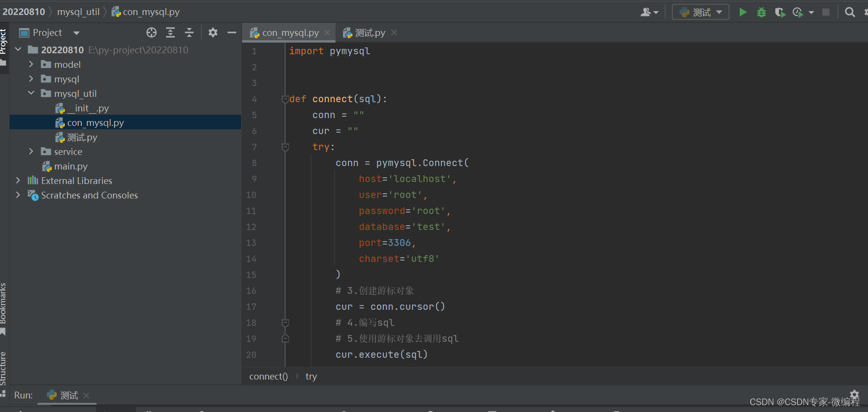Open the user account icon menu
868x412 pixels.
click(649, 12)
